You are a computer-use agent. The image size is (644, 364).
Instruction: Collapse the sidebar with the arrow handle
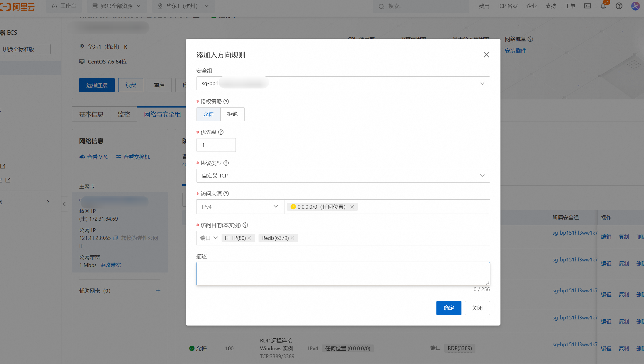pyautogui.click(x=64, y=204)
